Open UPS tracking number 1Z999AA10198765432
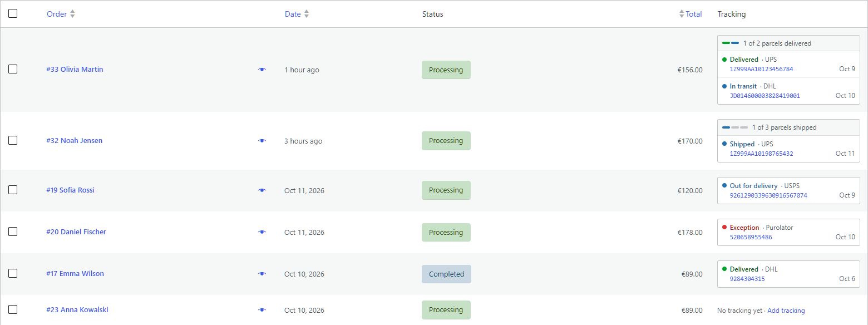This screenshot has width=868, height=325. click(761, 154)
